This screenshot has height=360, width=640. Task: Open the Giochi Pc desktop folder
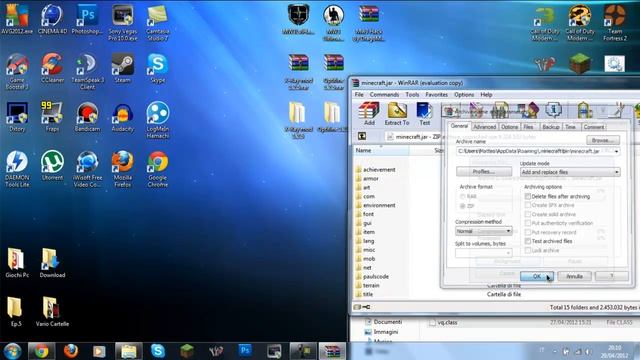click(17, 263)
